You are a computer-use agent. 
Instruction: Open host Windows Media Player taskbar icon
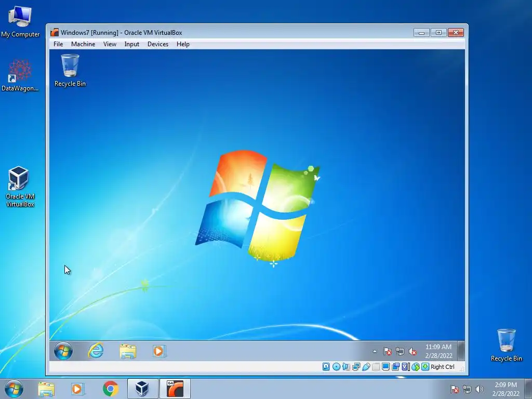coord(78,389)
